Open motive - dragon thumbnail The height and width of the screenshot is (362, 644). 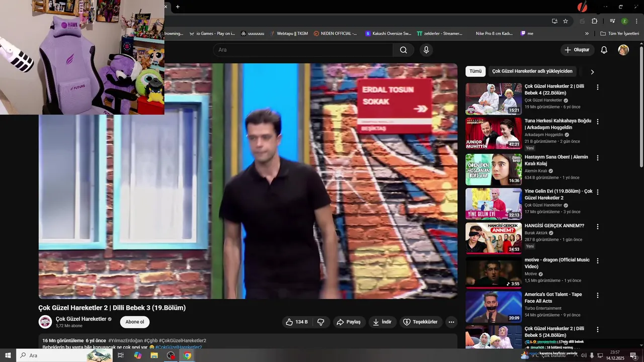click(x=494, y=273)
